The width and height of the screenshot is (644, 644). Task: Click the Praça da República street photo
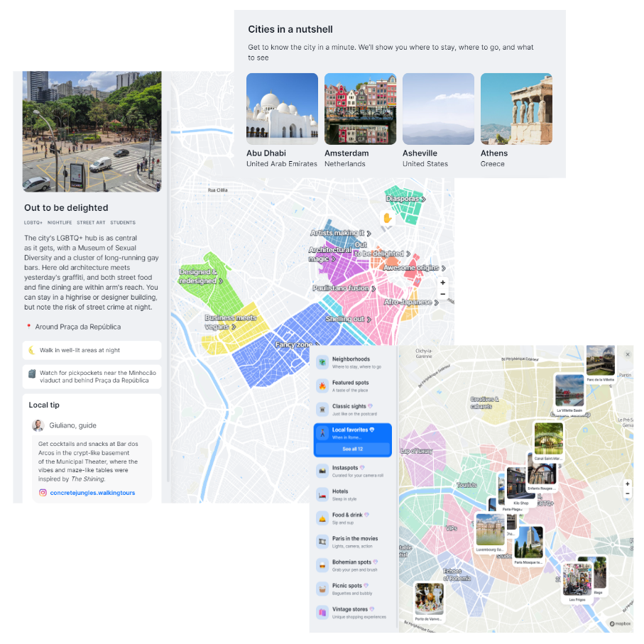[x=92, y=131]
